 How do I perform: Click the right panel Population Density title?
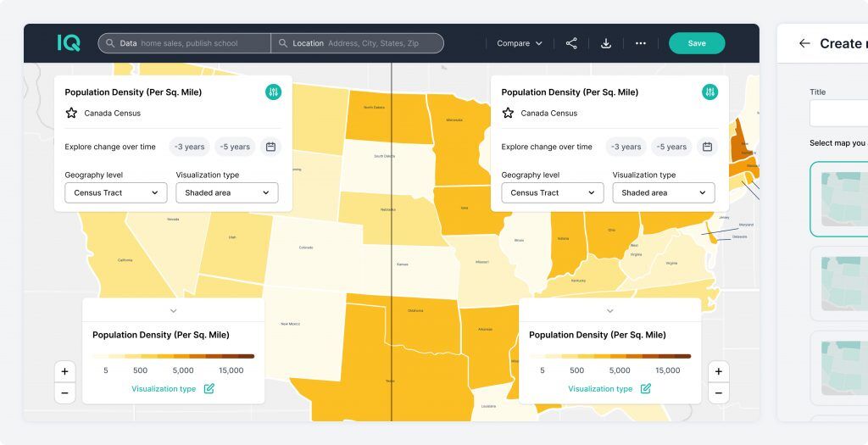click(x=570, y=92)
